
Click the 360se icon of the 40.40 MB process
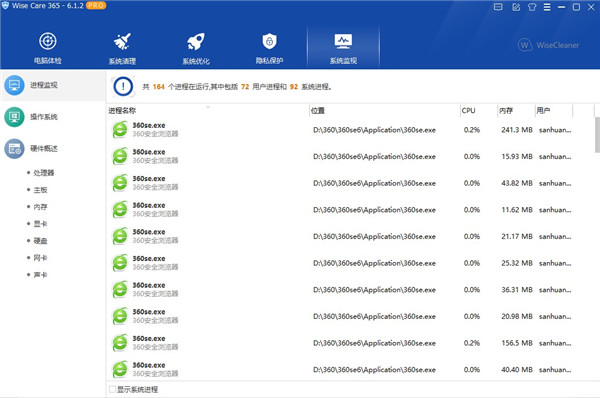point(120,369)
